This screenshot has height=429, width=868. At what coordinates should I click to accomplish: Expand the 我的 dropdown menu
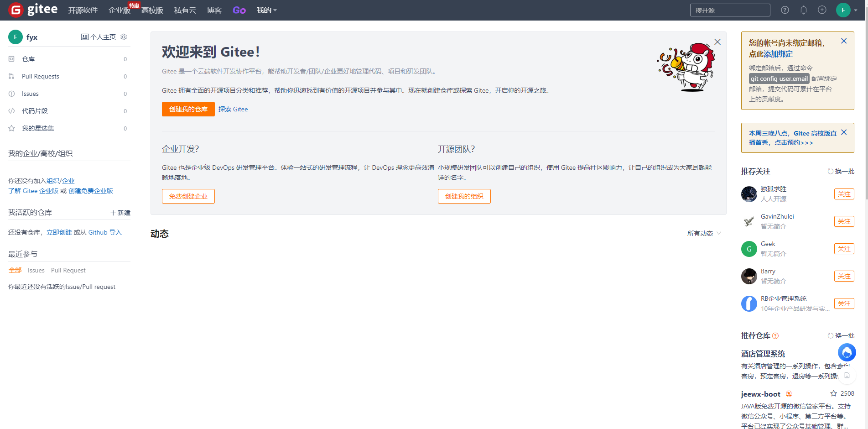tap(267, 10)
